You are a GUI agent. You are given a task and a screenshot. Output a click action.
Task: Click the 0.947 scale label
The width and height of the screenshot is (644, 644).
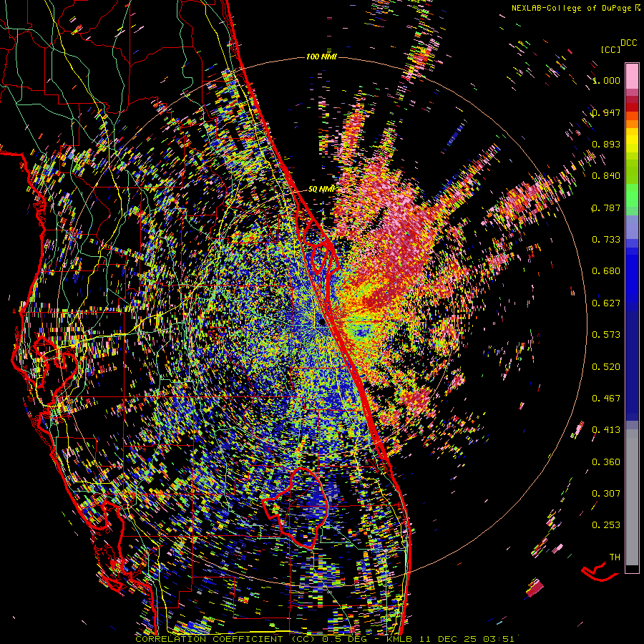point(606,112)
